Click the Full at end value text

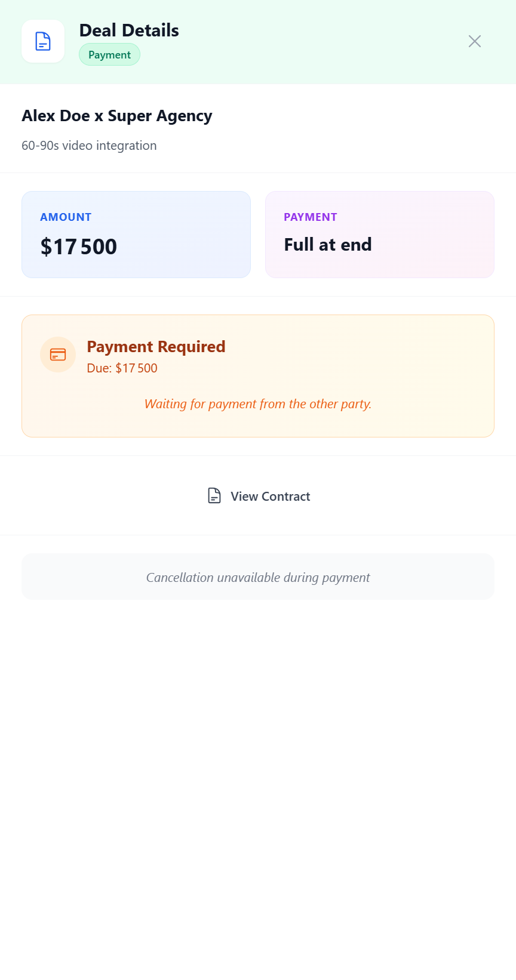tap(328, 245)
